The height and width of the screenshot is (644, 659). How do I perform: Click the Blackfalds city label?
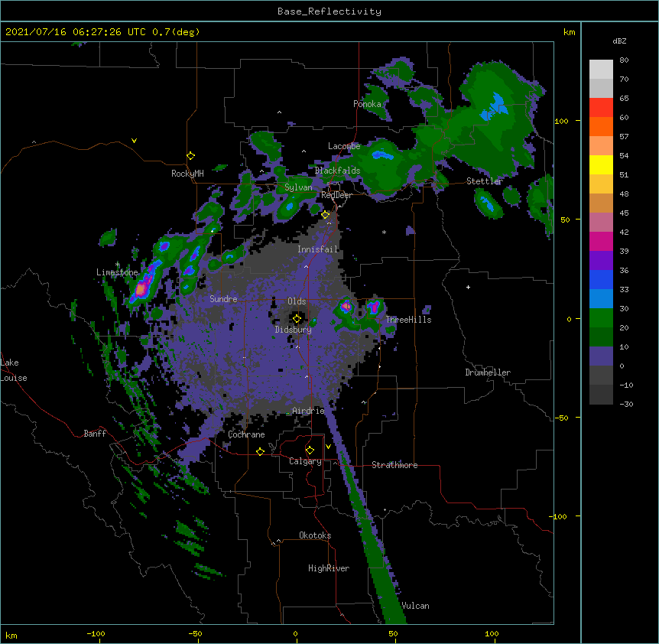pos(337,171)
